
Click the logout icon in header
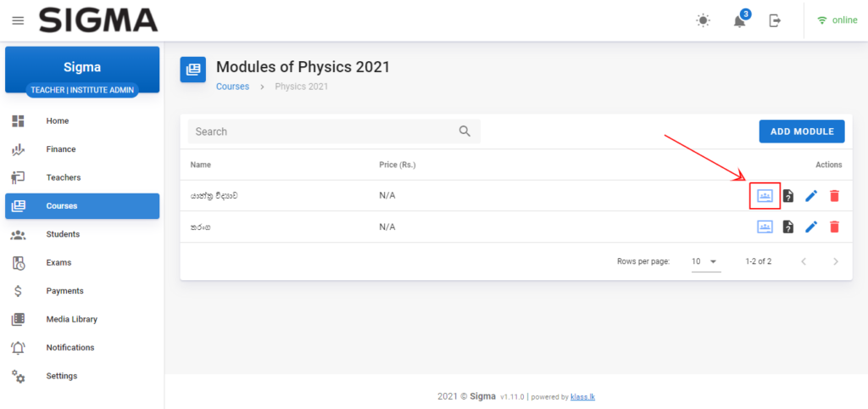click(x=775, y=20)
